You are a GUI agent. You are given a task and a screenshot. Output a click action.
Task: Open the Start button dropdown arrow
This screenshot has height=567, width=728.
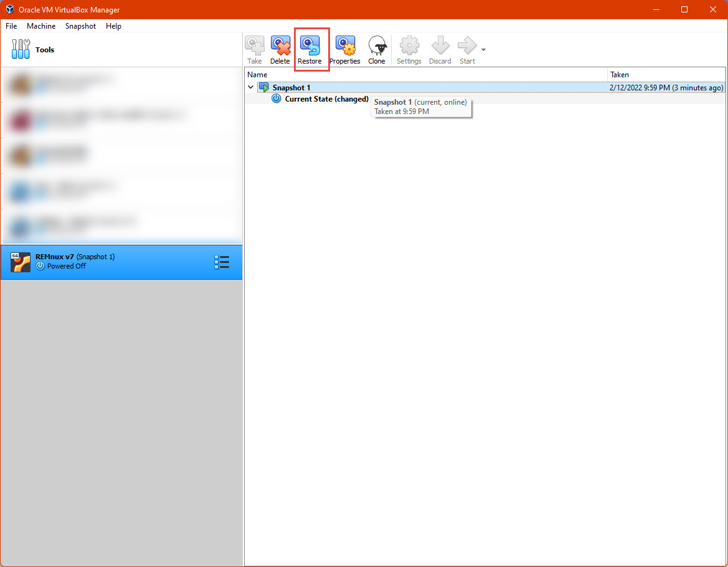coord(483,49)
